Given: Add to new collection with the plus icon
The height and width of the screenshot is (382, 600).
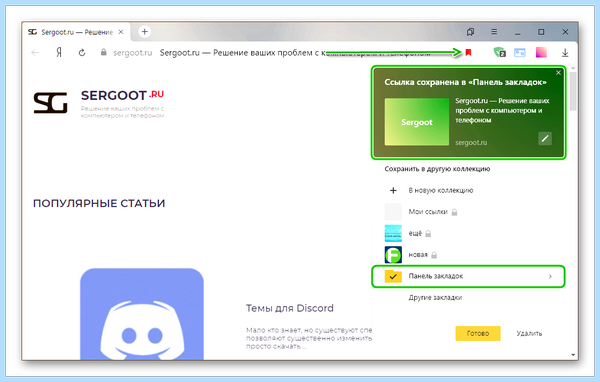Looking at the screenshot, I should (x=393, y=190).
